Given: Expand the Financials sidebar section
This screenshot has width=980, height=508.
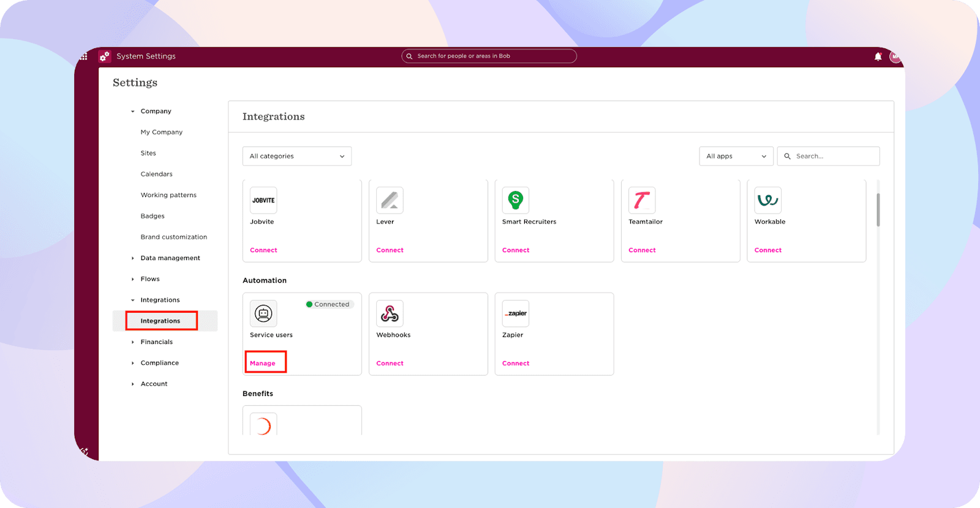Looking at the screenshot, I should (x=156, y=342).
